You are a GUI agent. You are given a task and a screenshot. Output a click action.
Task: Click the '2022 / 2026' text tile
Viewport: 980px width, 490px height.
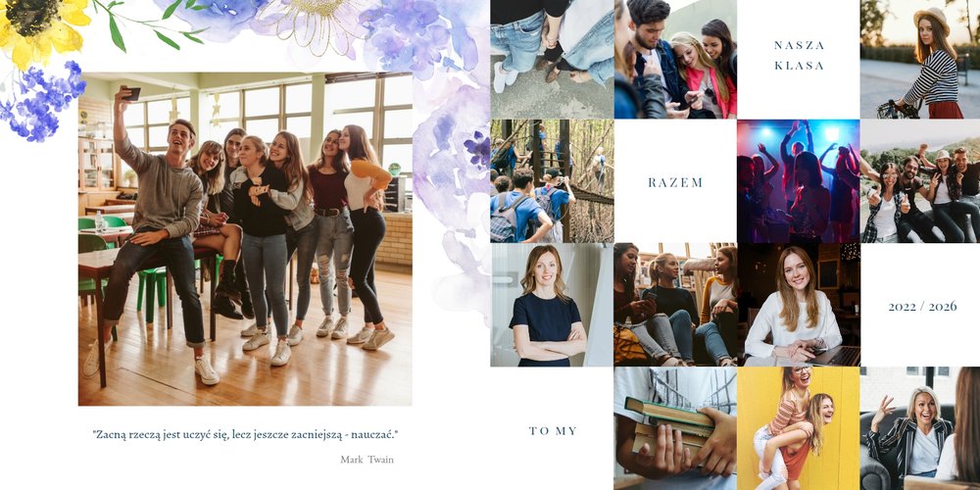922,306
